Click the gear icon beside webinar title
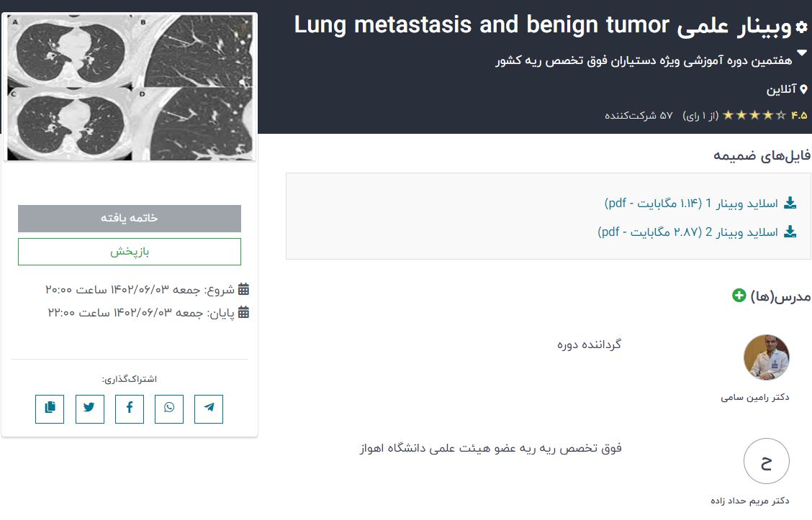This screenshot has height=520, width=812. click(x=801, y=27)
